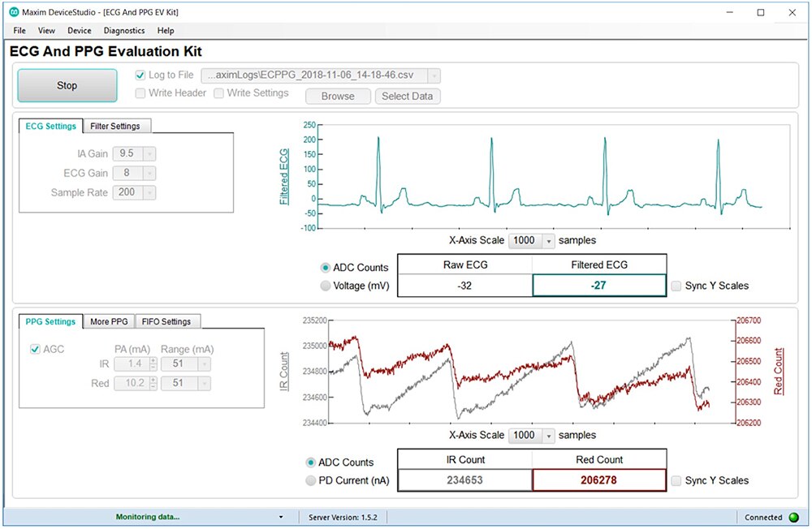
Task: Open the View menu
Action: click(x=46, y=31)
